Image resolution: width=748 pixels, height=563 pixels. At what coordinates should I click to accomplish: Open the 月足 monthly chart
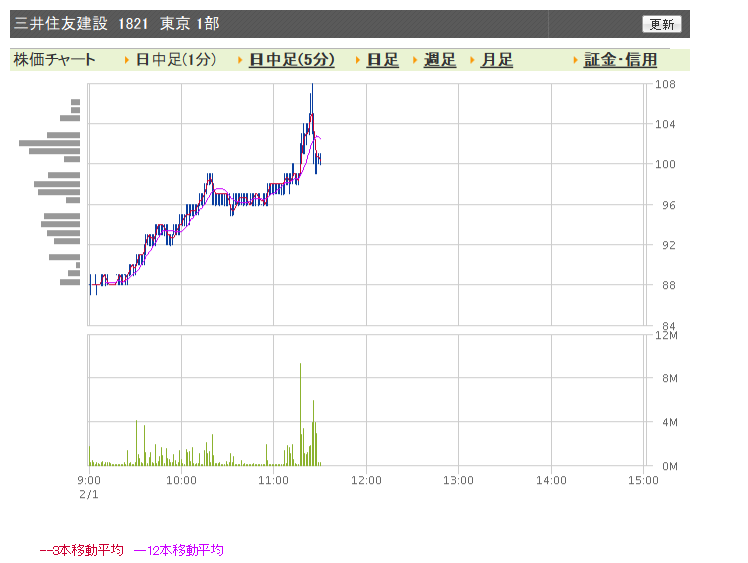click(x=497, y=60)
